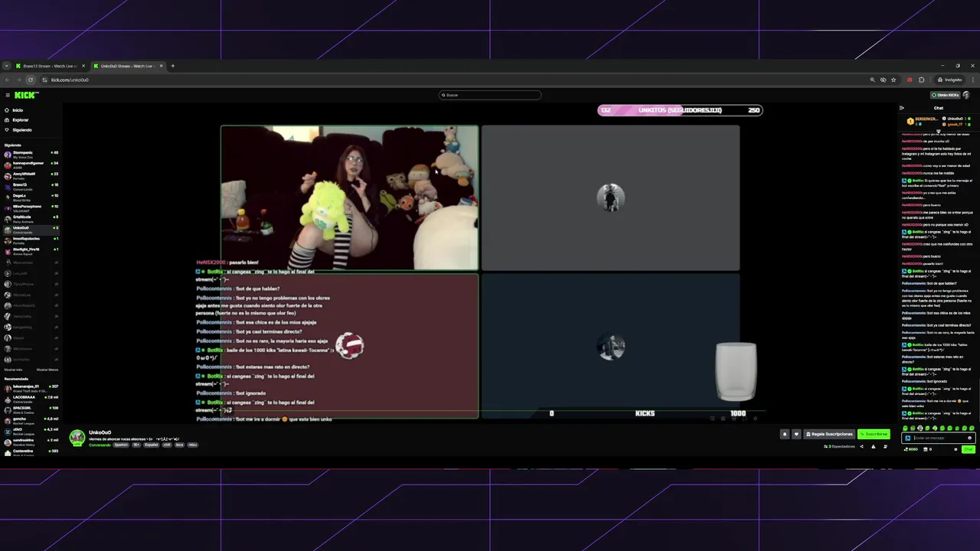Open a new browser tab

point(172,66)
